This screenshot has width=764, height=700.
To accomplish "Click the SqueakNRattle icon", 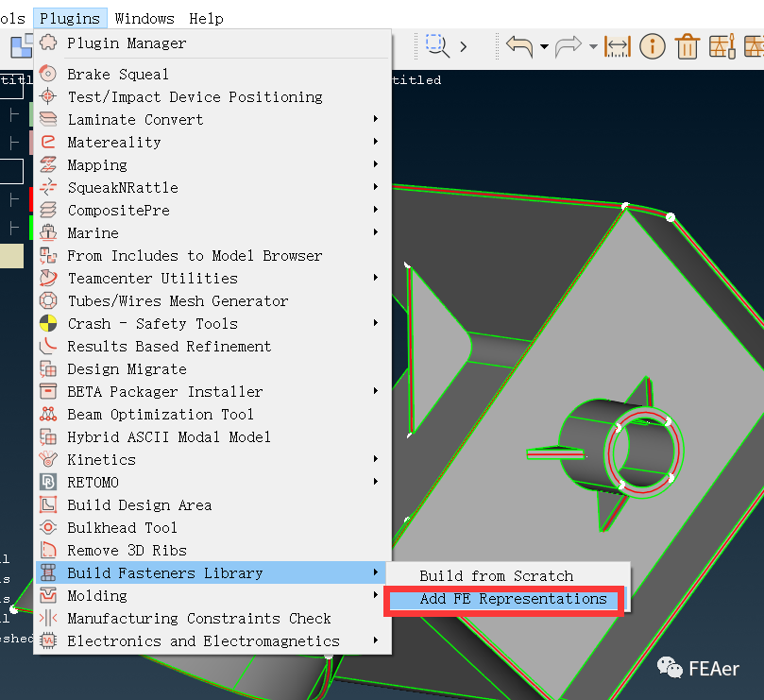I will pos(48,187).
